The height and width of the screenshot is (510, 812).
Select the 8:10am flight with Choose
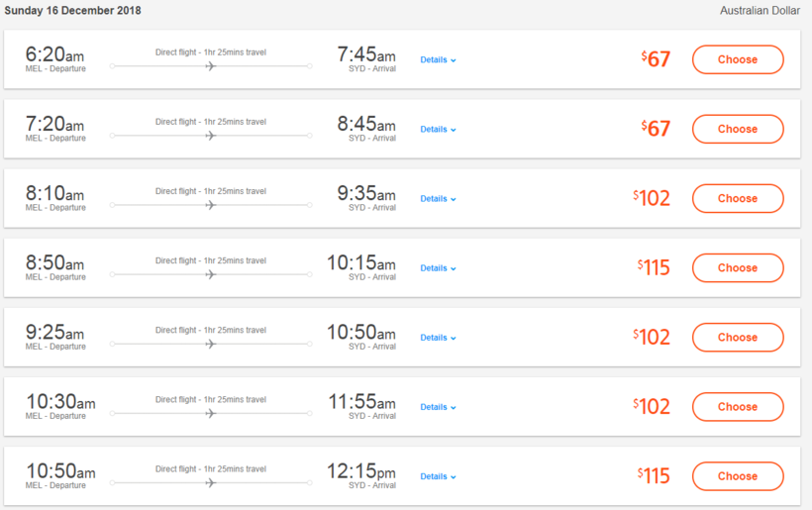738,198
